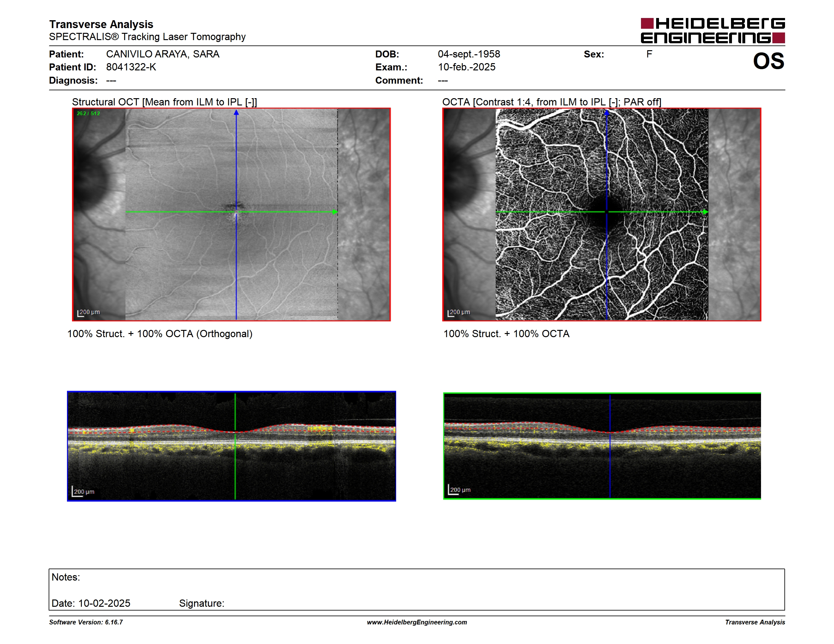The image size is (834, 644).
Task: Click the blue arrowhead atop Structural OCT image
Action: (236, 112)
